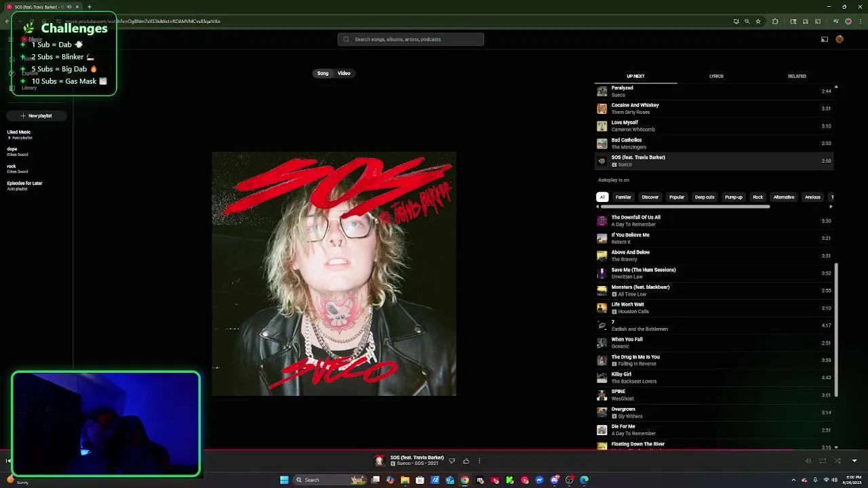Open the 'dope' playlist
This screenshot has height=488, width=868.
(x=37, y=152)
